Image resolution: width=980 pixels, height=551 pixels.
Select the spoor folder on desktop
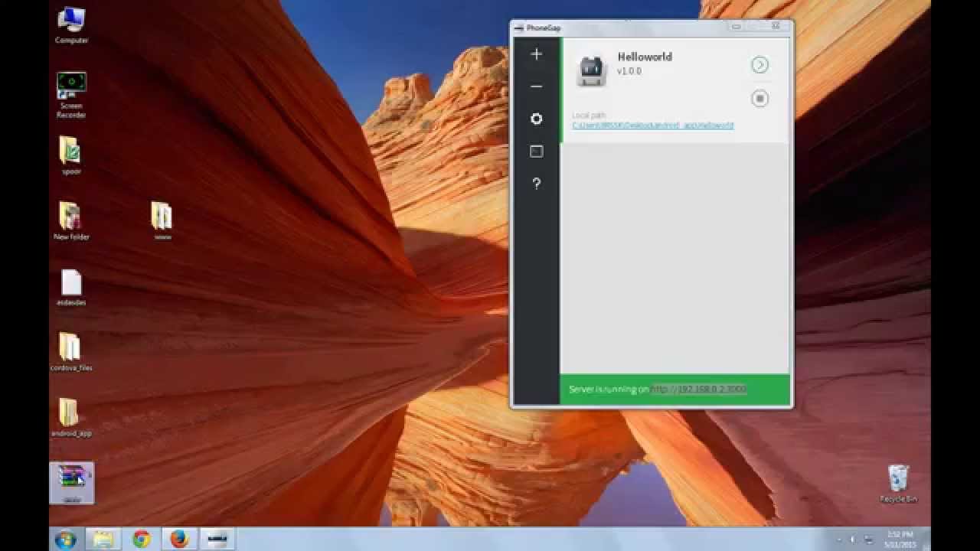[71, 155]
